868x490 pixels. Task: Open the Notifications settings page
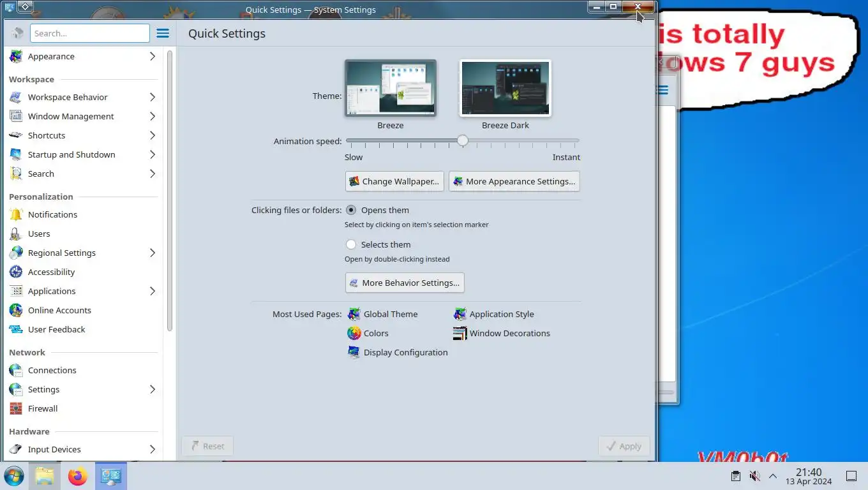[84, 214]
